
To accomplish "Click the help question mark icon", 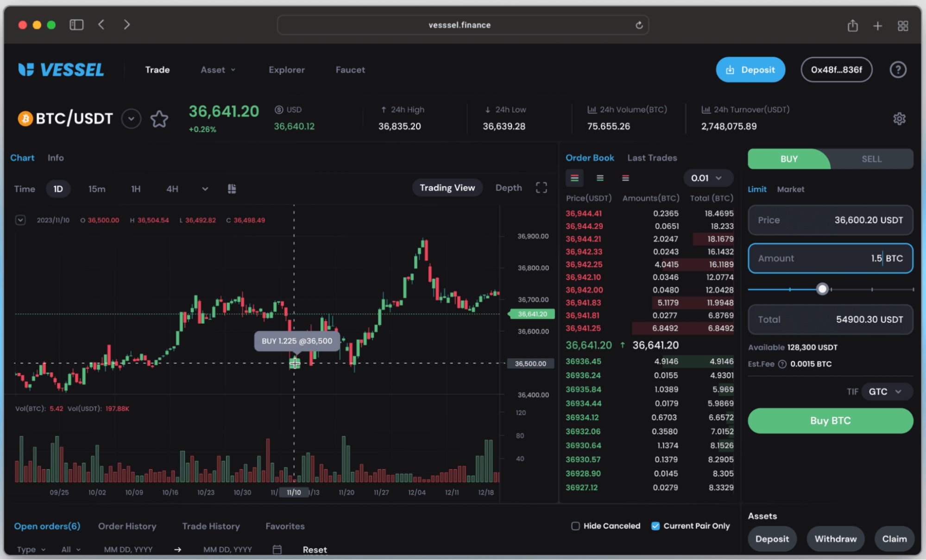I will tap(898, 69).
